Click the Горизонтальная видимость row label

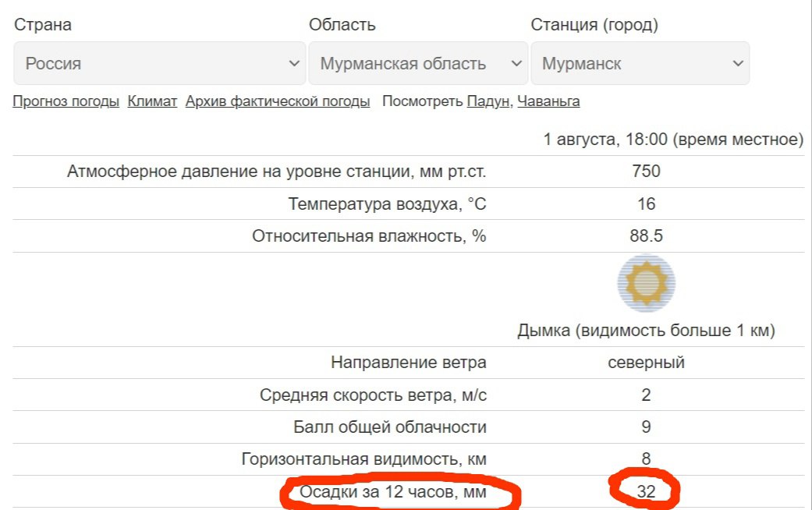pos(363,459)
